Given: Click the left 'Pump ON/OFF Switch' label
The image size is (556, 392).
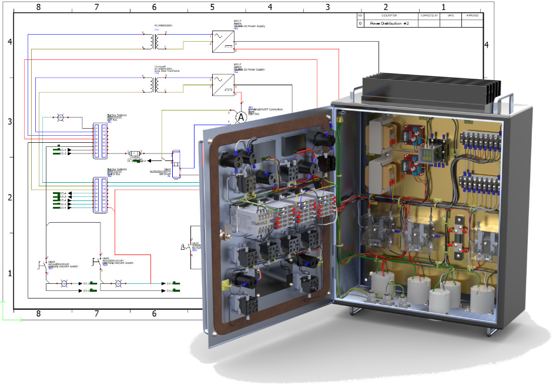Looking at the screenshot, I should point(64,267).
